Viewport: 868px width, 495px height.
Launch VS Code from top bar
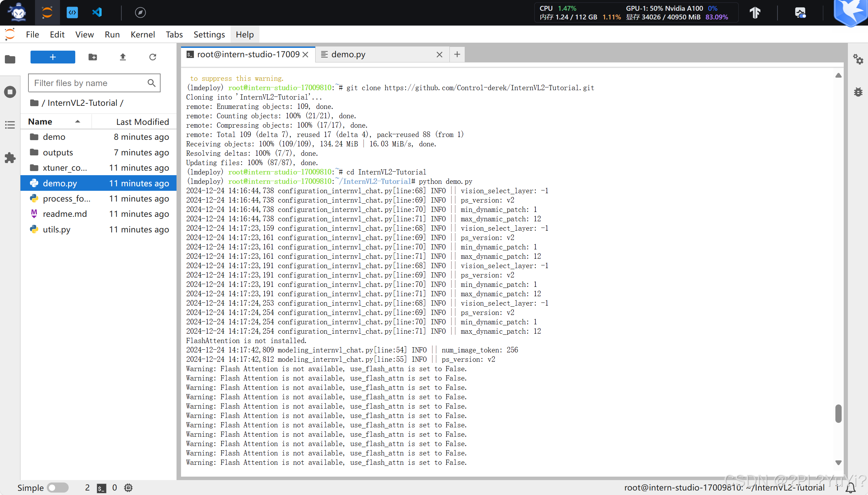point(97,13)
